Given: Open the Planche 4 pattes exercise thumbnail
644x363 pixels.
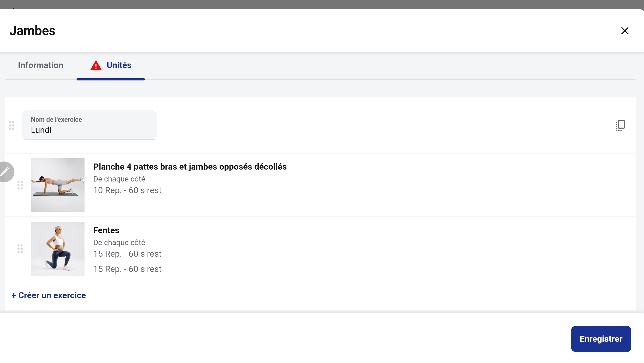Looking at the screenshot, I should [x=58, y=185].
